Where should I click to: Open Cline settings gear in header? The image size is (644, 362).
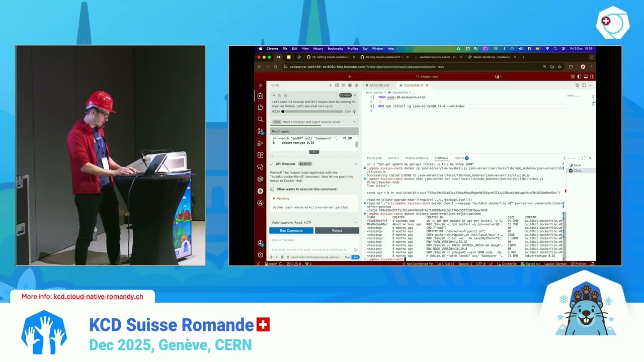(x=356, y=85)
